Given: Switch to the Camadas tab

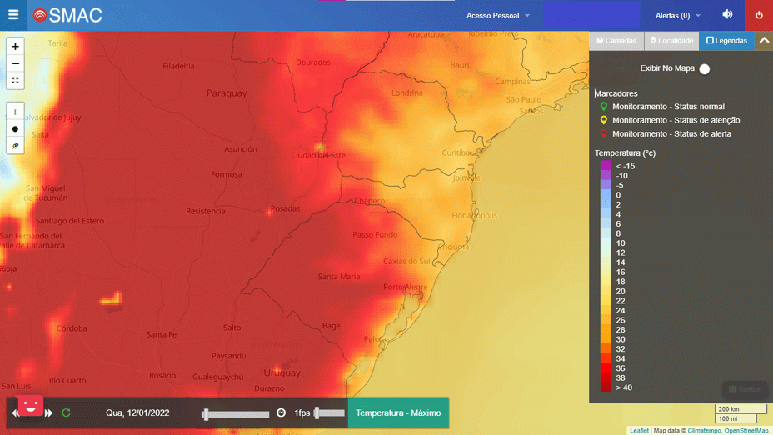Looking at the screenshot, I should [616, 41].
